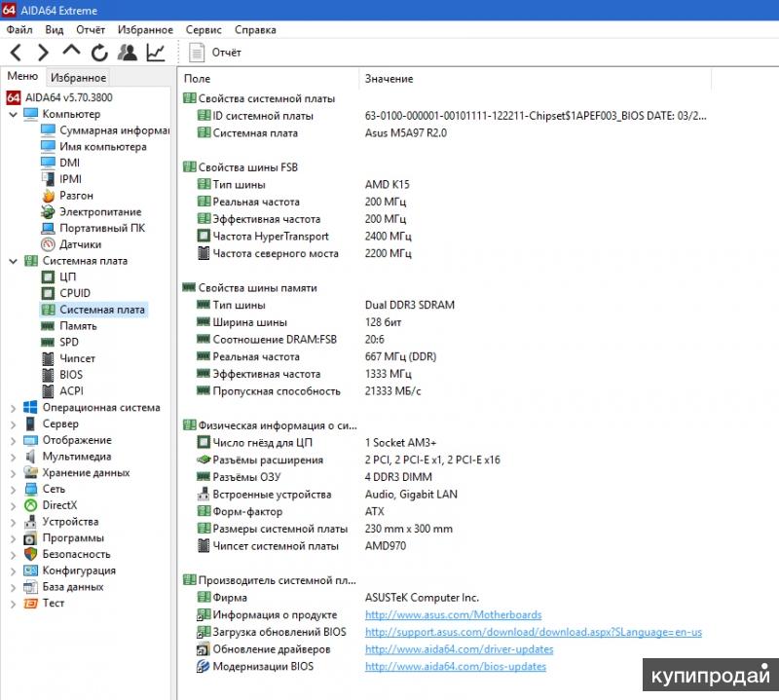Open the Справка menu
Screen dimensions: 779x700
(255, 30)
